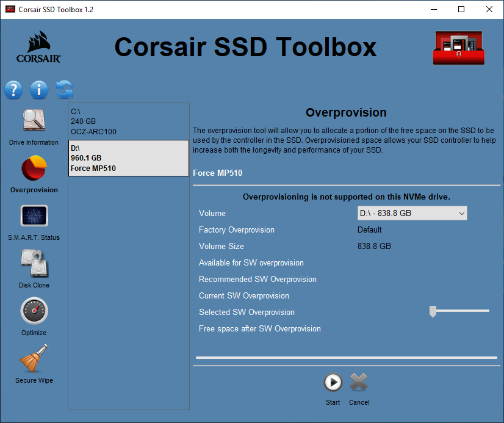This screenshot has width=504, height=423.
Task: Open the help dialog
Action: (x=13, y=90)
